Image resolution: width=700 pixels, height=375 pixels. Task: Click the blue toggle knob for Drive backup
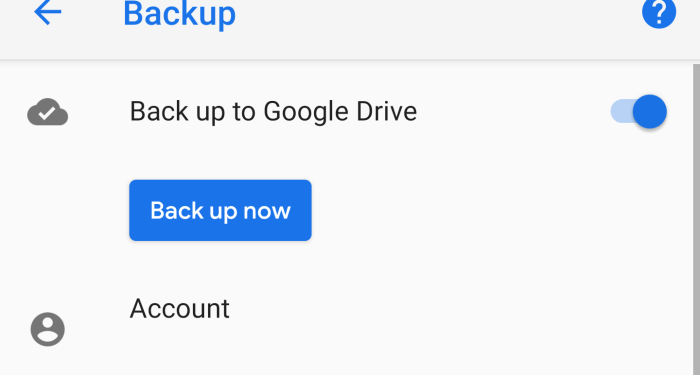coord(650,112)
